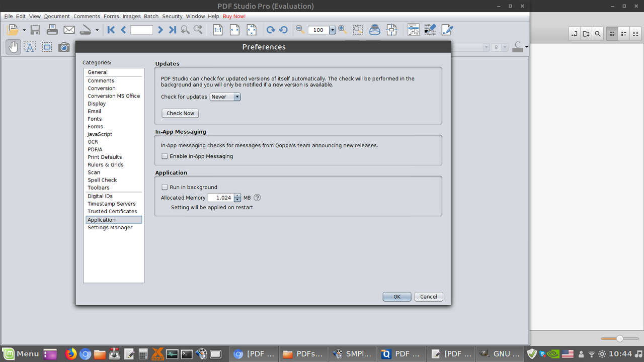The image size is (644, 362).
Task: Click the Scan icon in toolbar
Action: (x=86, y=30)
